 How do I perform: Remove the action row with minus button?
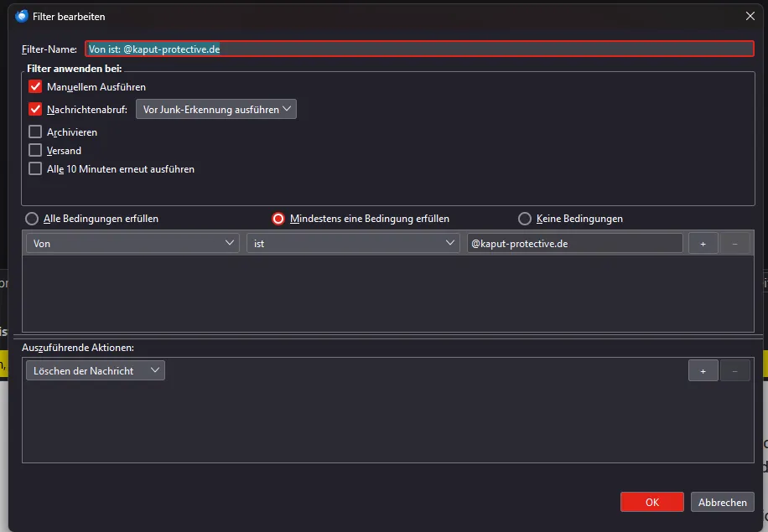(734, 371)
